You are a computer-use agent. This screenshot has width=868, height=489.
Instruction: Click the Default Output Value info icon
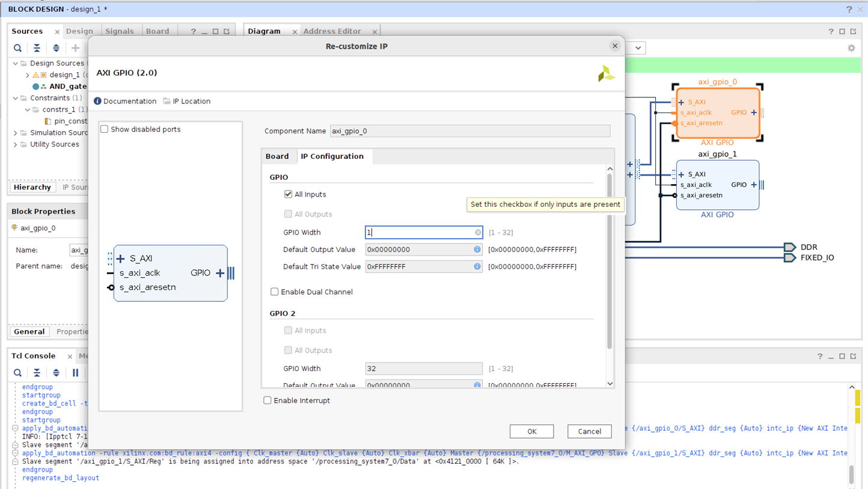[477, 249]
